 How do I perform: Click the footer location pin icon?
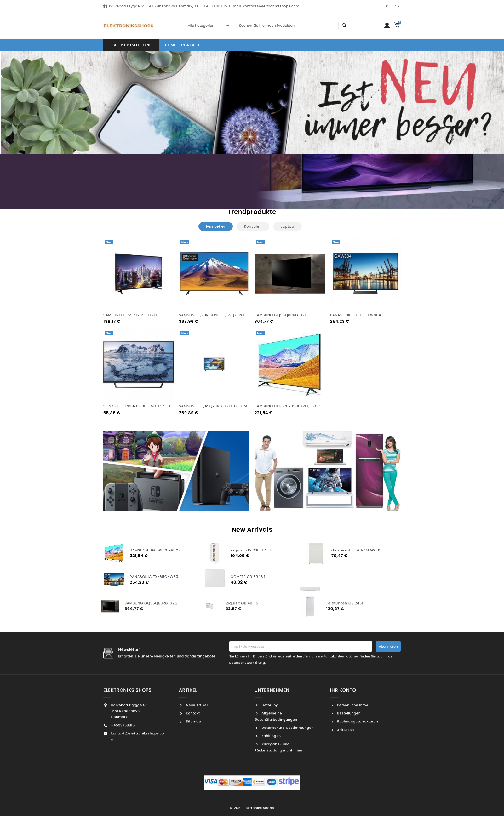[x=106, y=705]
